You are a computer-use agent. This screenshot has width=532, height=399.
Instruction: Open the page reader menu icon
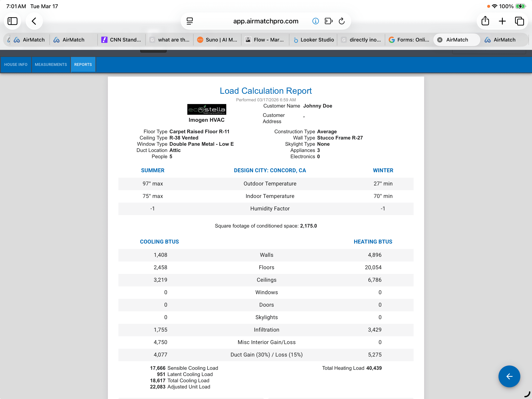point(190,21)
